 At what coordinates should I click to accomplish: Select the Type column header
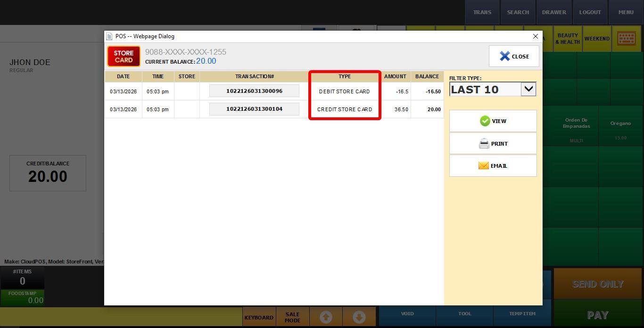(345, 76)
